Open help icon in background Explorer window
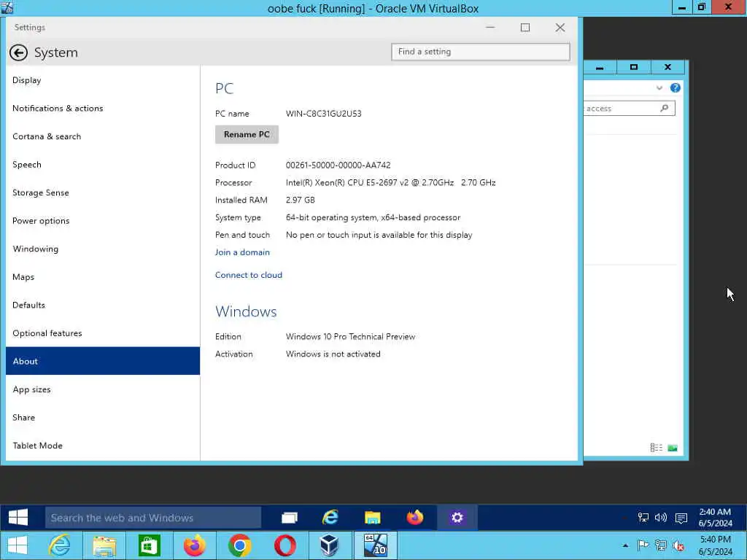Screen dimensions: 747x560 point(675,88)
